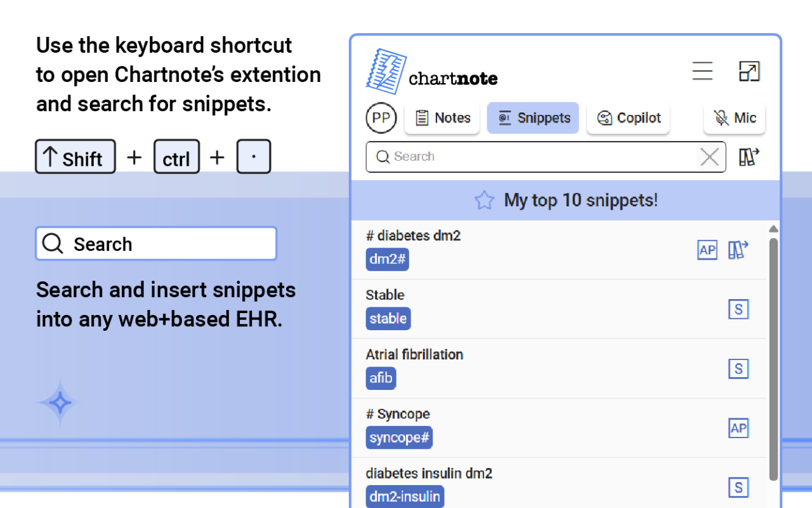Click the library share icon on diabetes dm2
Viewport: 812px width, 508px height.
[738, 250]
